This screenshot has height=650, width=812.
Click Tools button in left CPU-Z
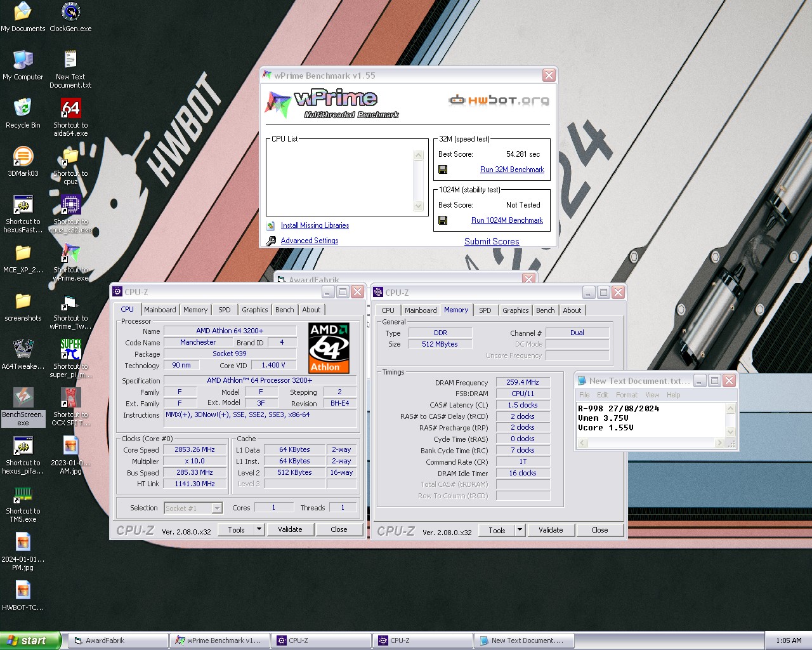point(236,529)
